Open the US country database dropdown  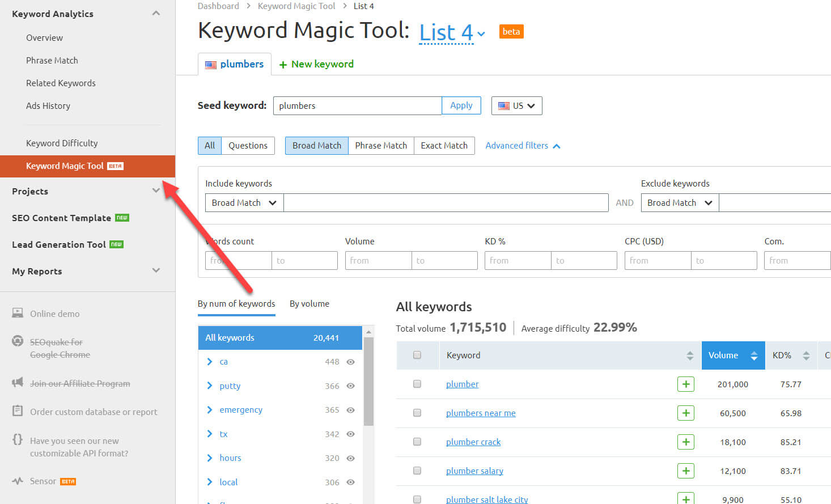(516, 105)
